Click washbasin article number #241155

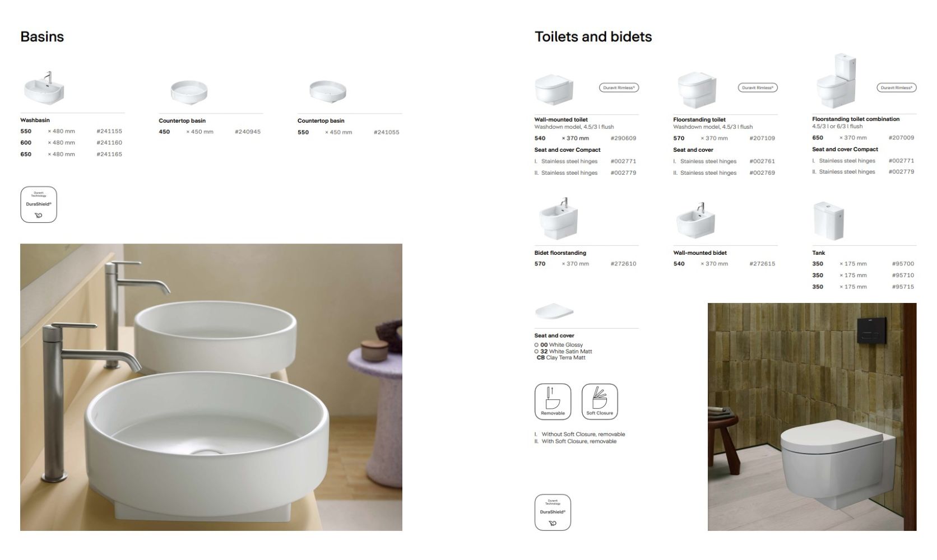(x=109, y=131)
